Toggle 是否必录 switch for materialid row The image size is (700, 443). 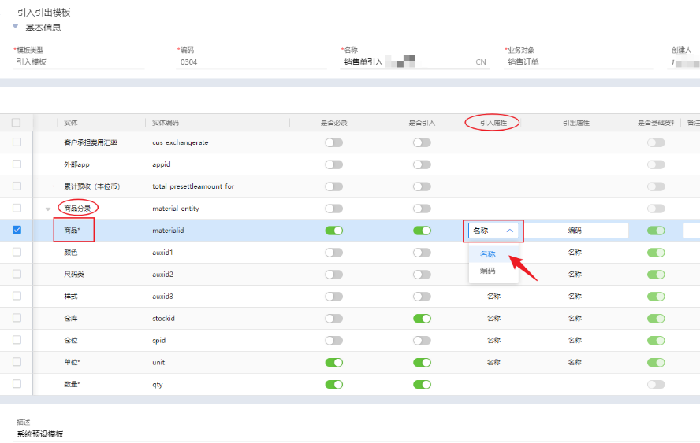(334, 231)
